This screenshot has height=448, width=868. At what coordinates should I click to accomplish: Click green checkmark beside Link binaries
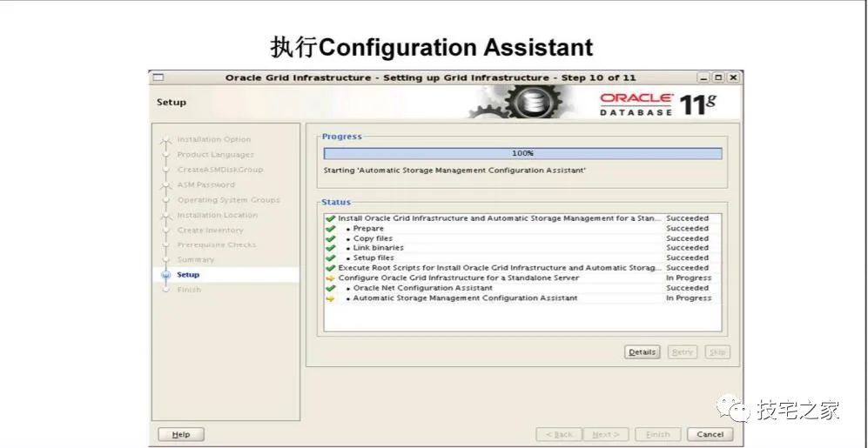click(331, 248)
